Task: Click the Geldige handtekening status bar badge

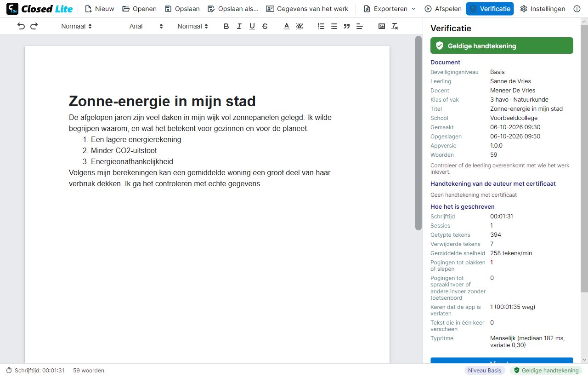Action: tap(546, 371)
